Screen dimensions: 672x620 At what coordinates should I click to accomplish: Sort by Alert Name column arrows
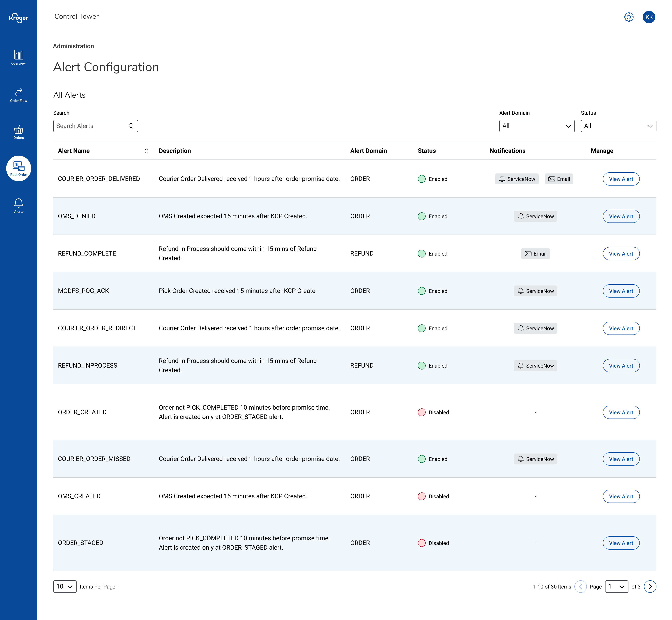tap(146, 151)
